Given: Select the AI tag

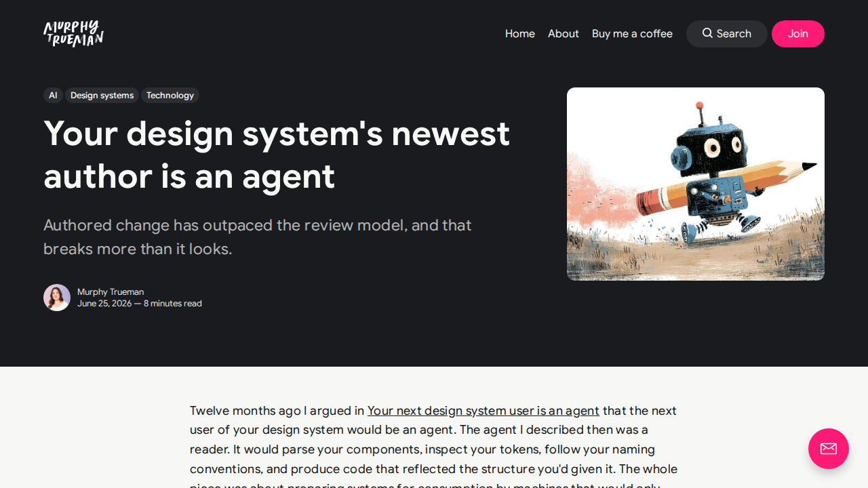Looking at the screenshot, I should point(53,96).
